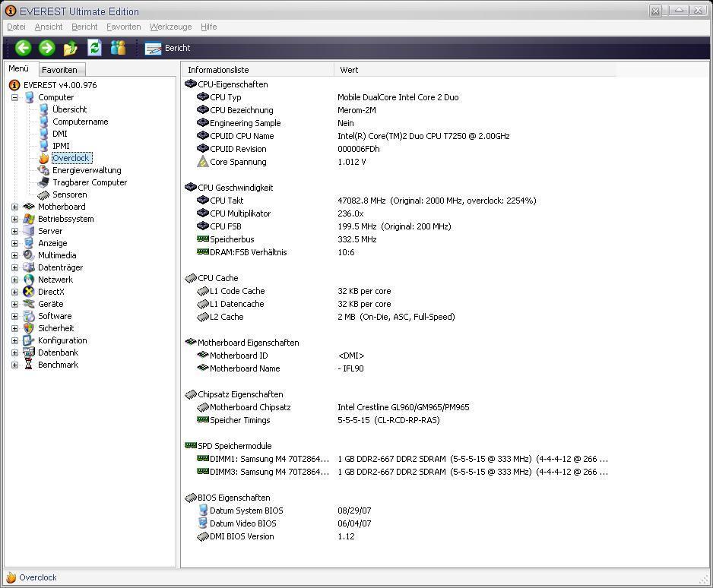
Task: Go back with the green left arrow
Action: (24, 48)
